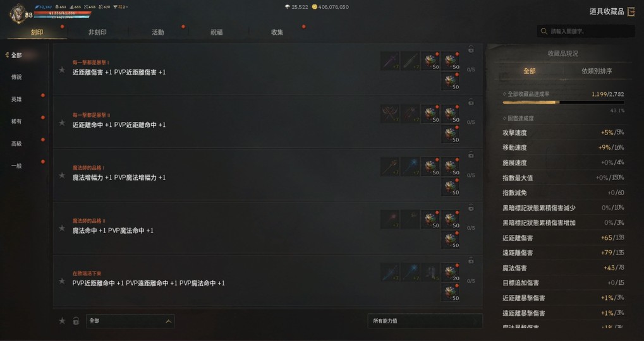Click the gem item marked 20
The image size is (644, 341).
pos(450,272)
